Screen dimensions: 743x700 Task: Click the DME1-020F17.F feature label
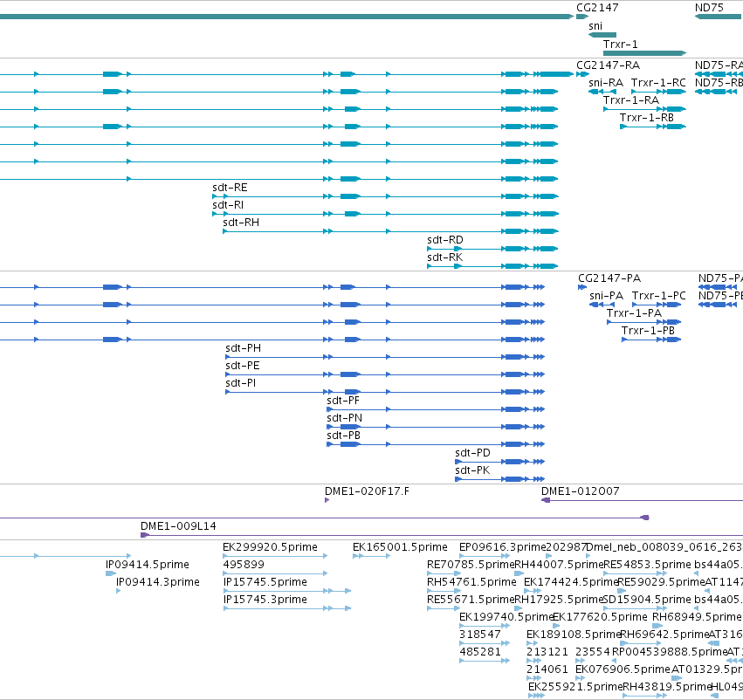(367, 491)
